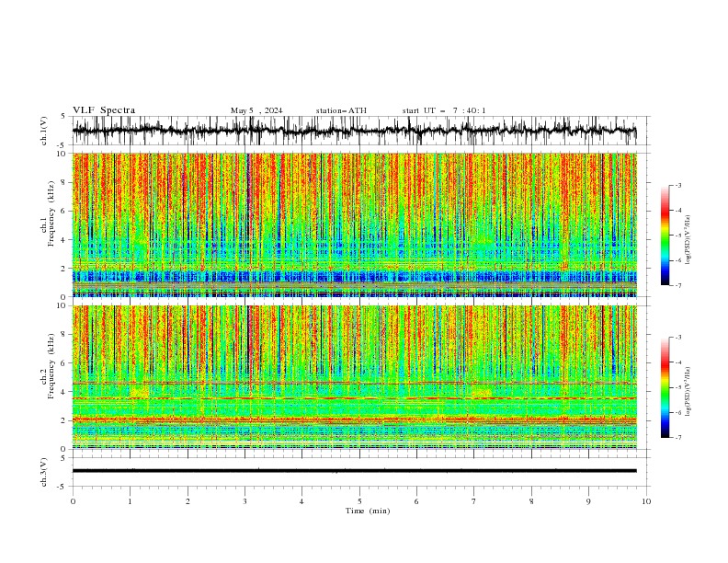The height and width of the screenshot is (563, 728).
Task: Select the date text "May 5 , 2024"
Action: point(256,110)
